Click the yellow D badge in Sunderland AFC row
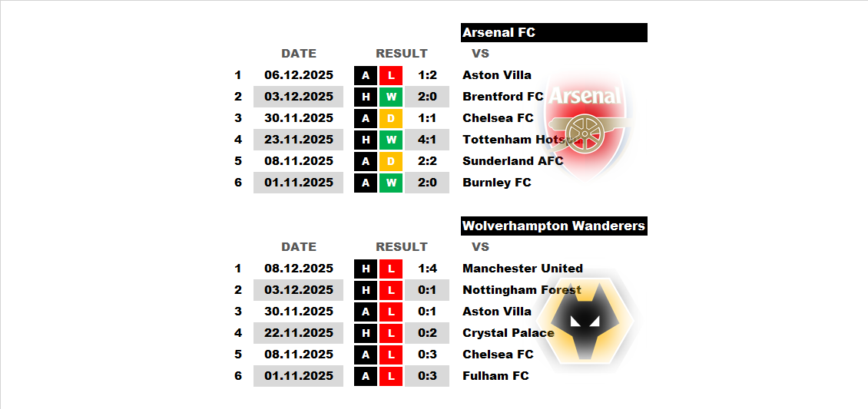 pyautogui.click(x=391, y=161)
